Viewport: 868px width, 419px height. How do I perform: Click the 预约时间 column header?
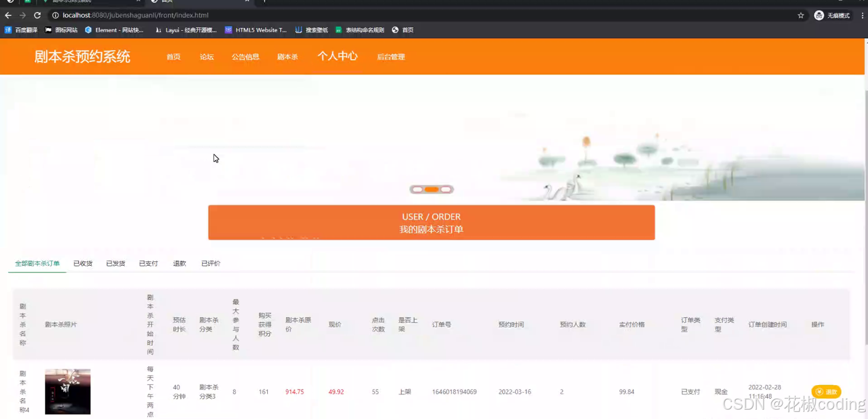tap(511, 325)
